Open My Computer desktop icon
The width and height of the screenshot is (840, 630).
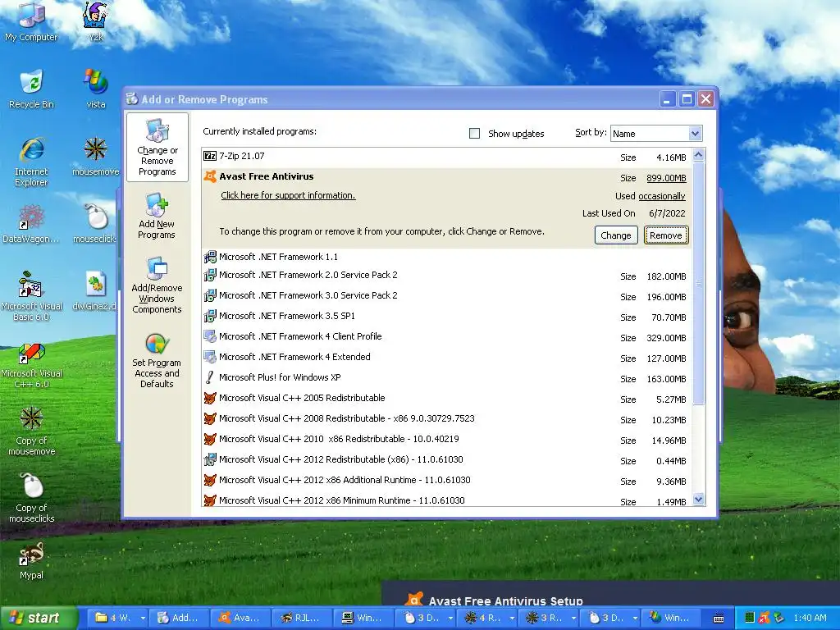coord(31,22)
